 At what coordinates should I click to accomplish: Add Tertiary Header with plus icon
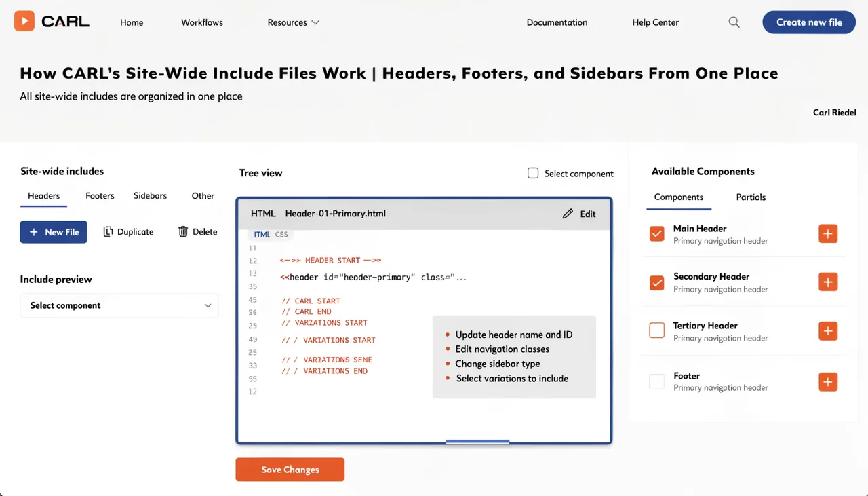pos(828,331)
